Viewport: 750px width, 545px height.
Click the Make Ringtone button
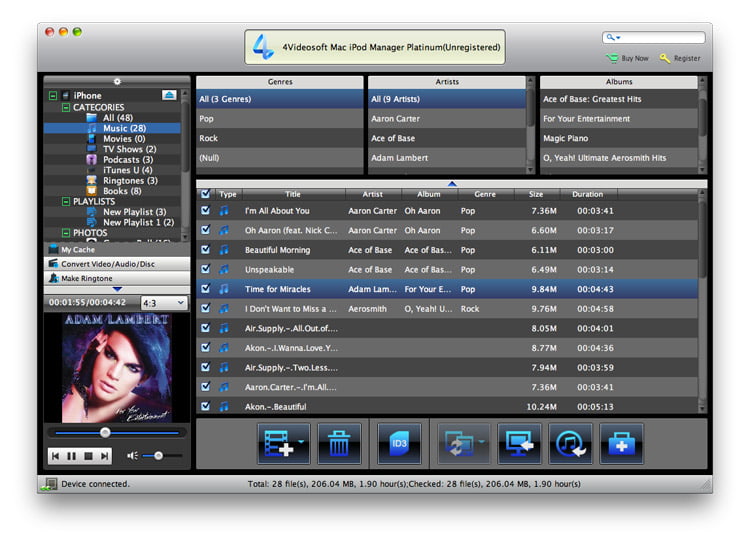[117, 278]
